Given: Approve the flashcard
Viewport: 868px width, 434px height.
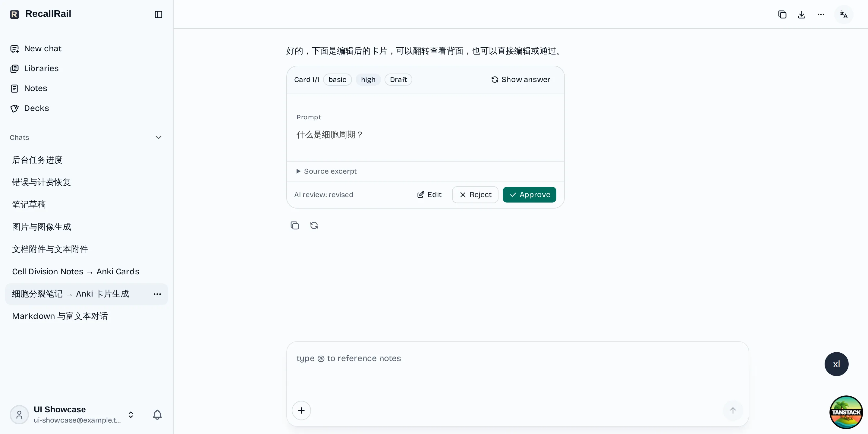Looking at the screenshot, I should pos(529,195).
